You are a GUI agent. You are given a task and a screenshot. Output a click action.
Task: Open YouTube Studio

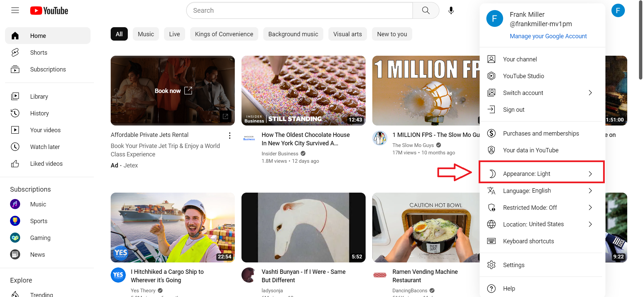pos(542,76)
